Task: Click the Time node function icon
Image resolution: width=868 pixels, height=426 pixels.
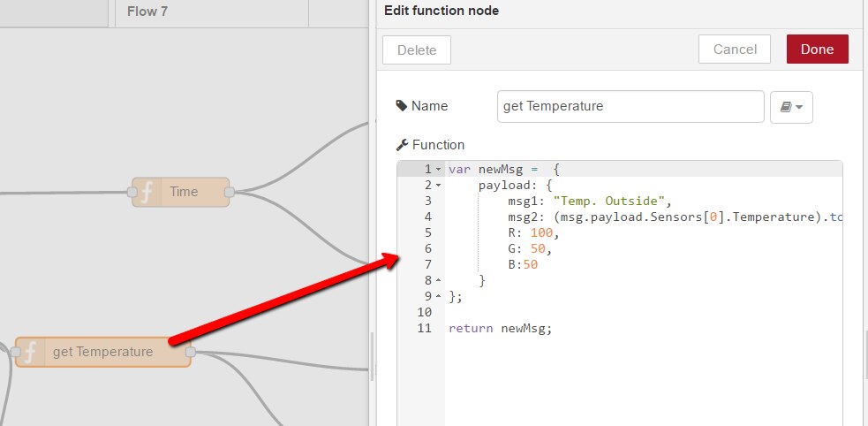Action: point(147,192)
